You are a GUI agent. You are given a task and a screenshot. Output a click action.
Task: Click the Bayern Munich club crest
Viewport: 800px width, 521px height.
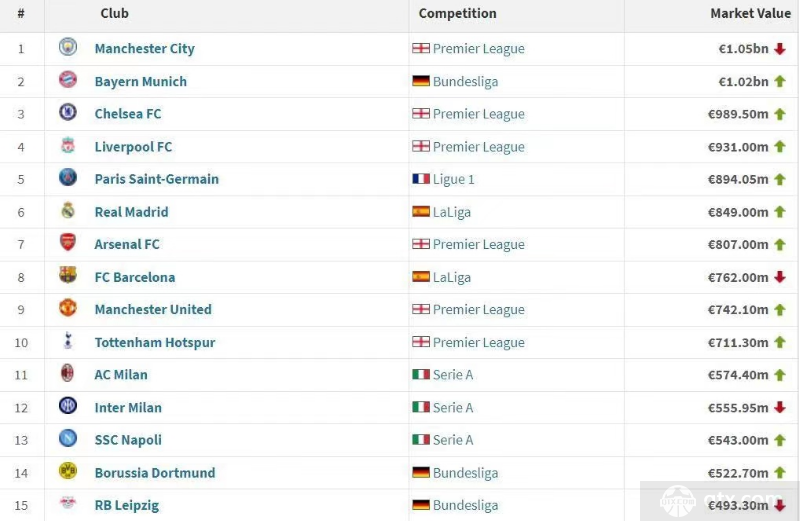pyautogui.click(x=68, y=80)
